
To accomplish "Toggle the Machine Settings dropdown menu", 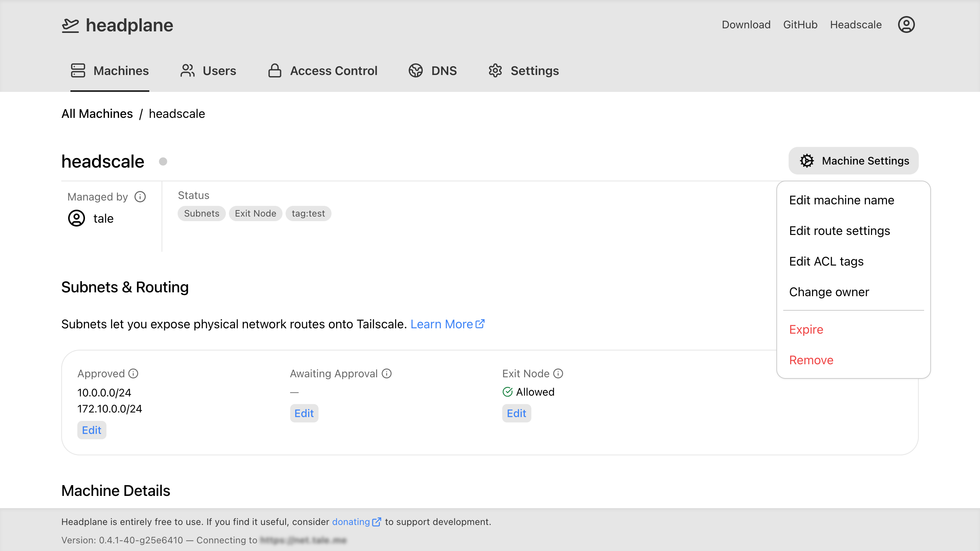I will pyautogui.click(x=853, y=161).
